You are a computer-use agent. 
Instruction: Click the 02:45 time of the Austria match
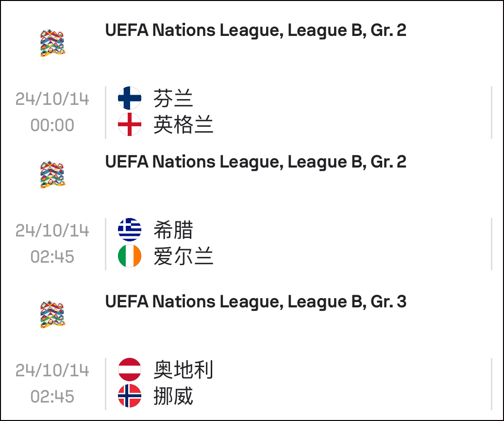pos(52,397)
